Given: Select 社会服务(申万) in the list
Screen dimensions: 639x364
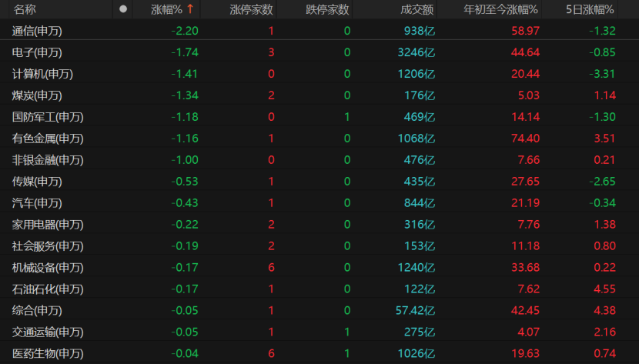Looking at the screenshot, I should (48, 246).
